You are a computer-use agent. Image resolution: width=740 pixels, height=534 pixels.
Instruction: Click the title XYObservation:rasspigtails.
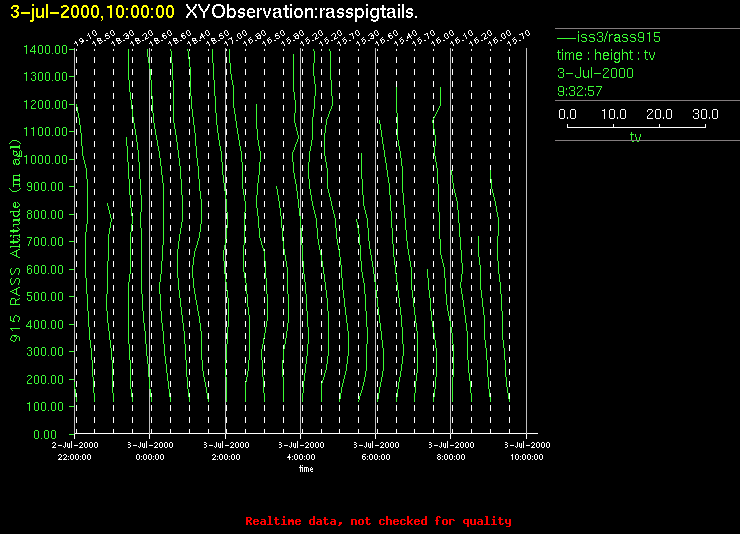tap(302, 12)
